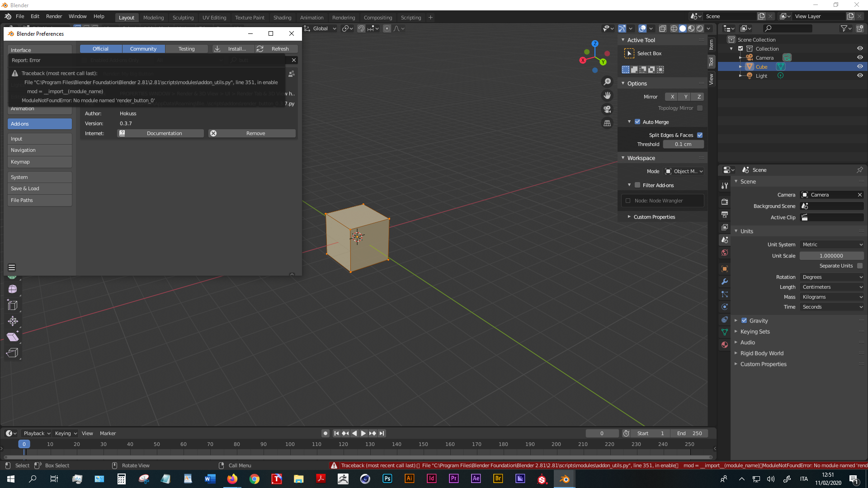
Task: Open the Render menu
Action: [54, 16]
